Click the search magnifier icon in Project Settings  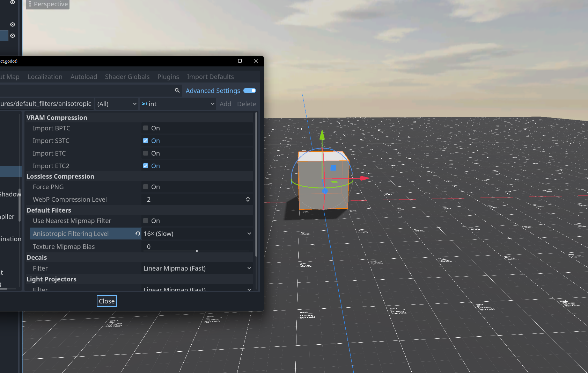(177, 90)
